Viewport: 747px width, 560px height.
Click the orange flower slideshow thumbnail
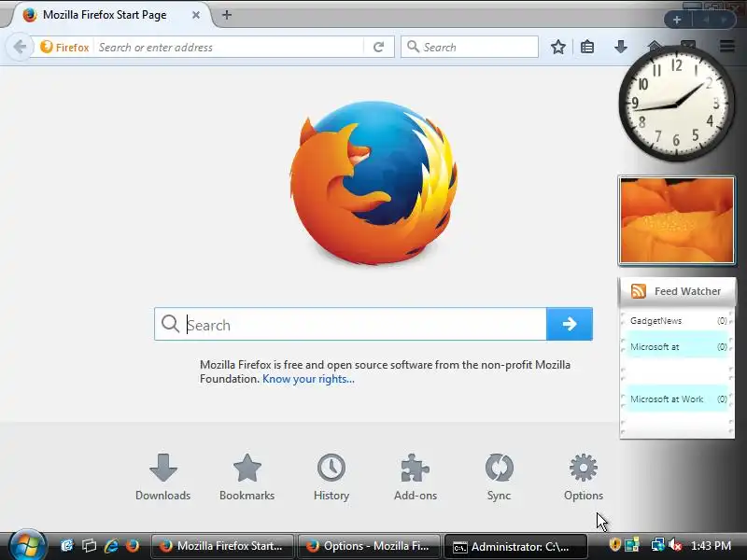pos(677,220)
